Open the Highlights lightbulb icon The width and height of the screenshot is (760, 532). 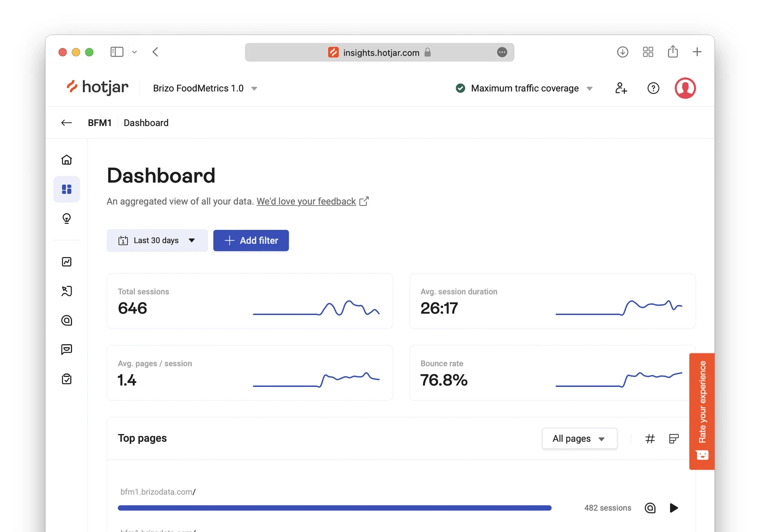pyautogui.click(x=66, y=218)
